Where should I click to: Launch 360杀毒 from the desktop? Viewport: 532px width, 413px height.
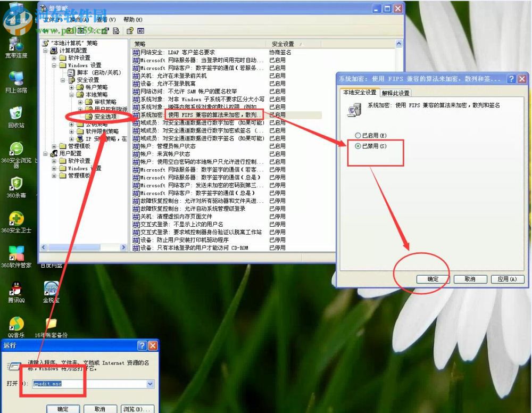[x=16, y=184]
